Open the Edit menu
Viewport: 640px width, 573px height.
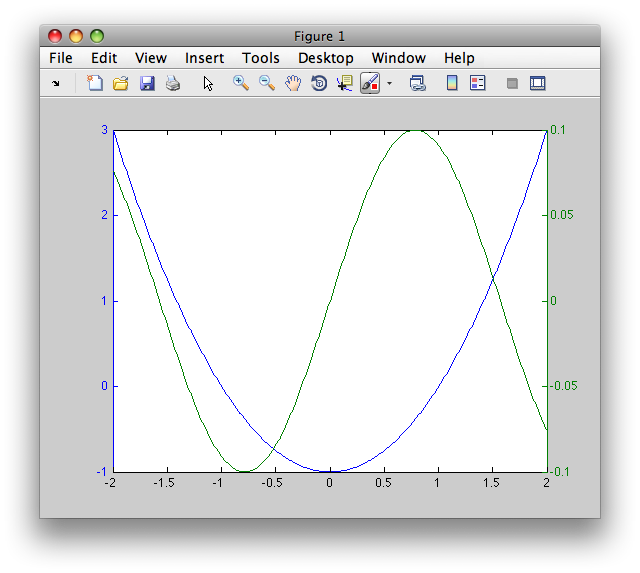tap(104, 58)
